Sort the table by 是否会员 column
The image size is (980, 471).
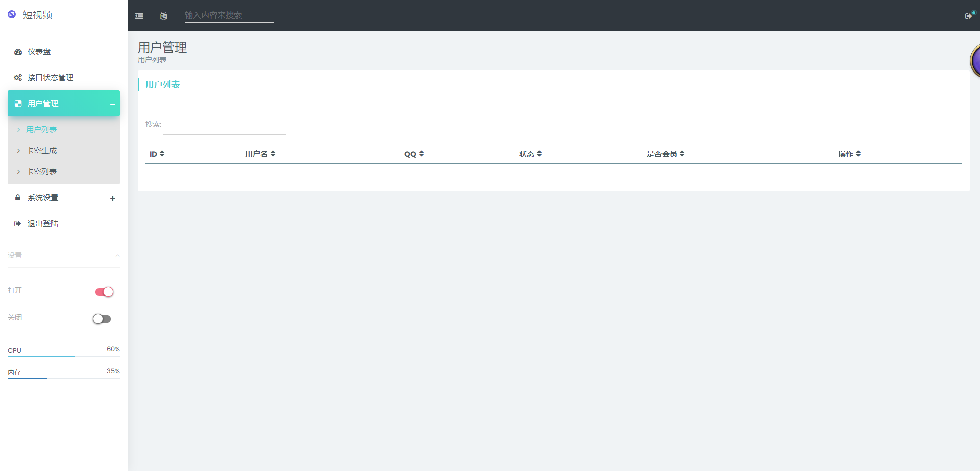pyautogui.click(x=665, y=154)
